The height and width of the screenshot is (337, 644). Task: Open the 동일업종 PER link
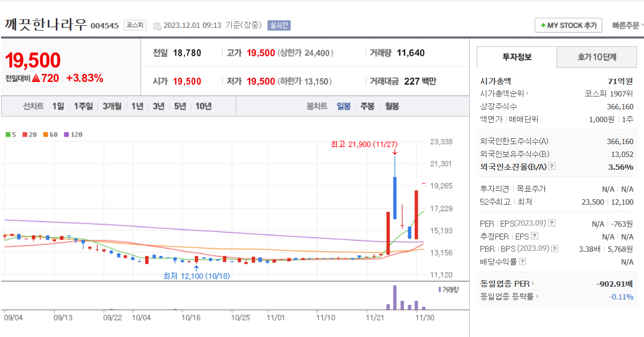(505, 283)
